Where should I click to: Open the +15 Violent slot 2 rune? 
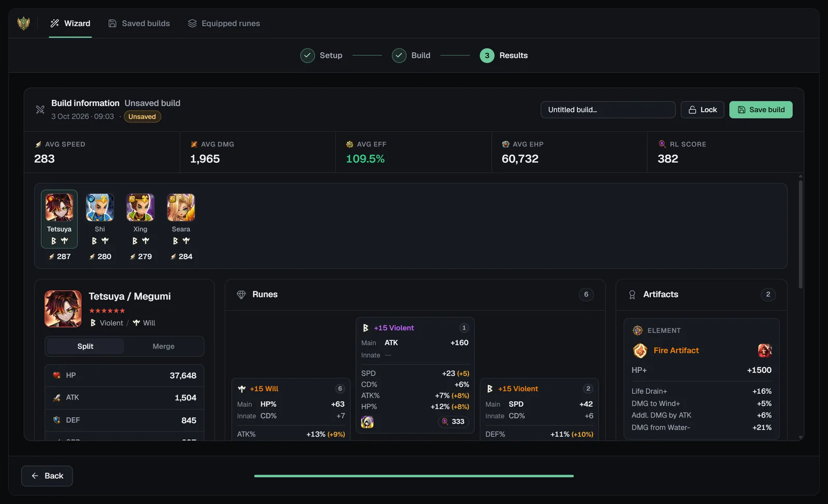click(x=539, y=409)
